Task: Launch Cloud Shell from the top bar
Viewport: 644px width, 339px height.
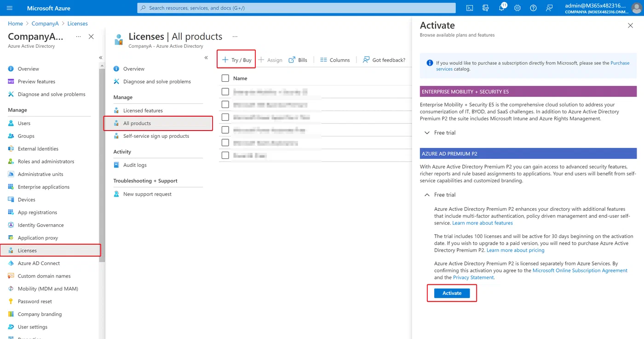Action: click(470, 8)
